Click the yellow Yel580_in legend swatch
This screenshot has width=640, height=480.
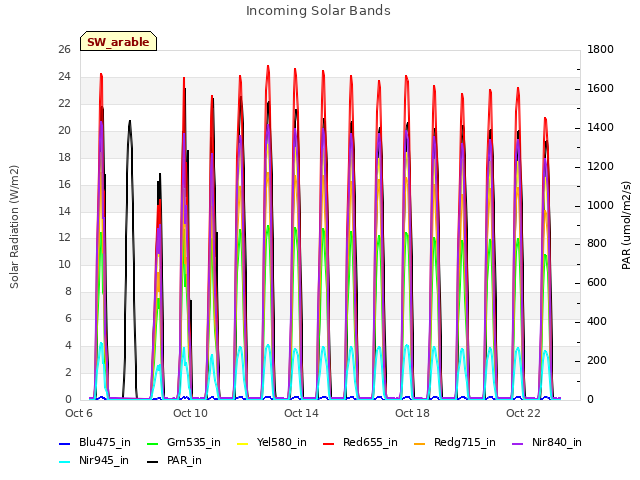(x=242, y=444)
